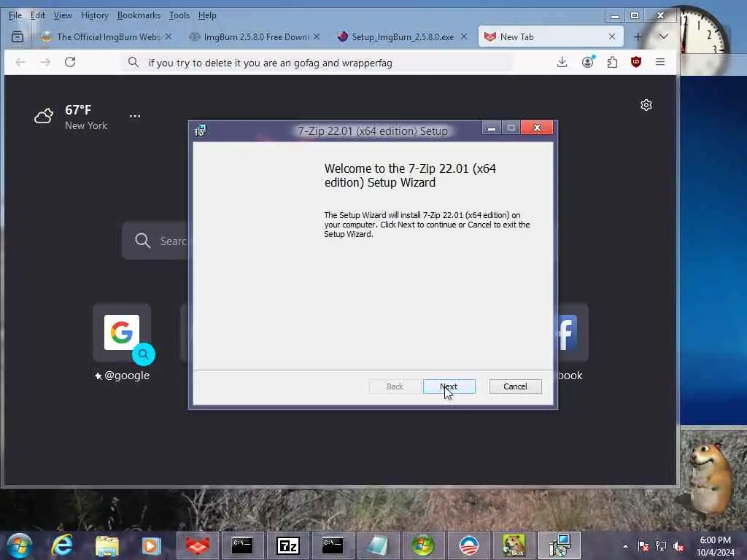Click the hamster desktop gadget
Viewport: 747px width, 560px height.
tap(711, 478)
